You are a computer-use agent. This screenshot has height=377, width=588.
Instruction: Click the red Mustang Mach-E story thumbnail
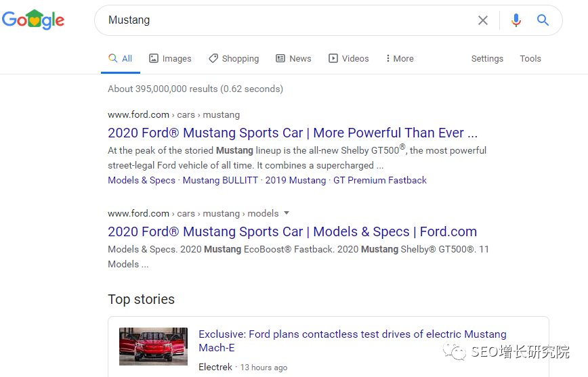point(153,346)
